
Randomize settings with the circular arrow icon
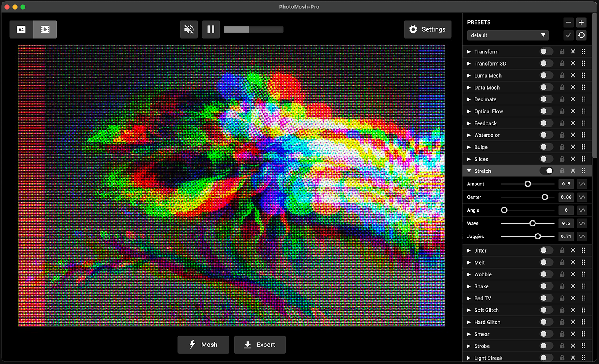[581, 35]
